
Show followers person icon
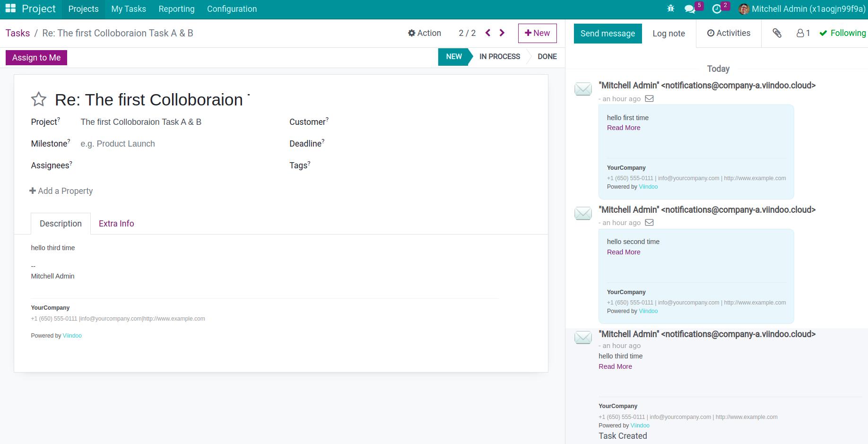click(803, 33)
